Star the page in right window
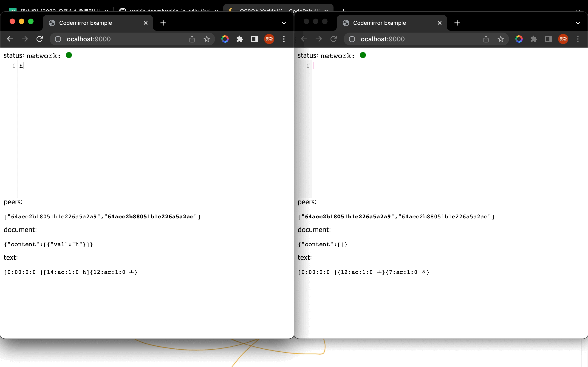Viewport: 588px width, 367px height. click(x=500, y=39)
